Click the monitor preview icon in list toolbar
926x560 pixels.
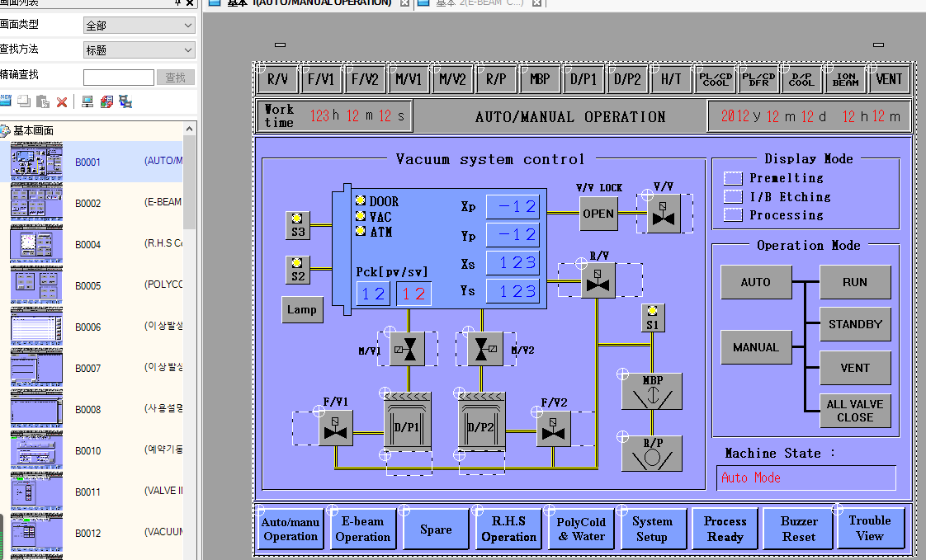coord(87,101)
